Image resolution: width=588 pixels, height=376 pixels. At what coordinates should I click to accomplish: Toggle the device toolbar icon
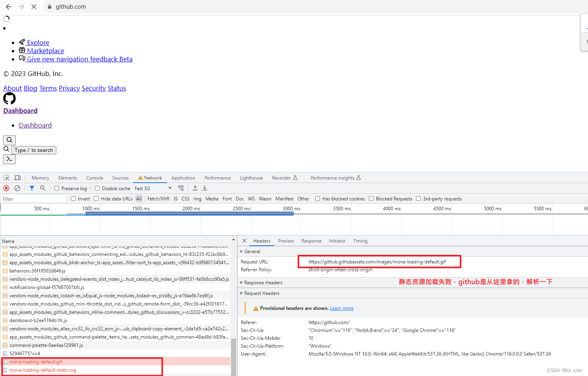click(17, 178)
